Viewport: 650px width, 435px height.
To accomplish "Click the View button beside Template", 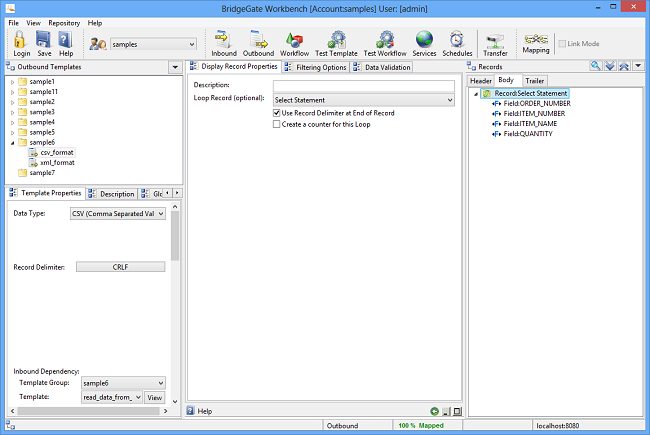I will 155,397.
